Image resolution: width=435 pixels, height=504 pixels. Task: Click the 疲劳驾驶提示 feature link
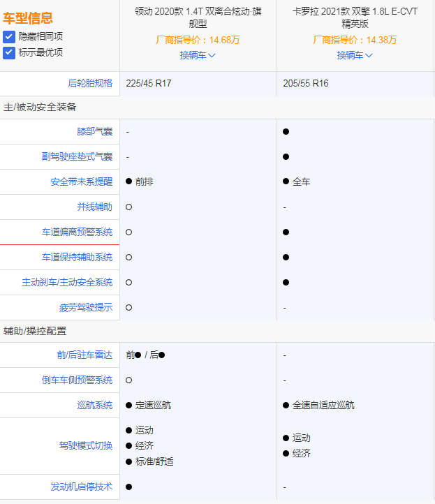[85, 307]
